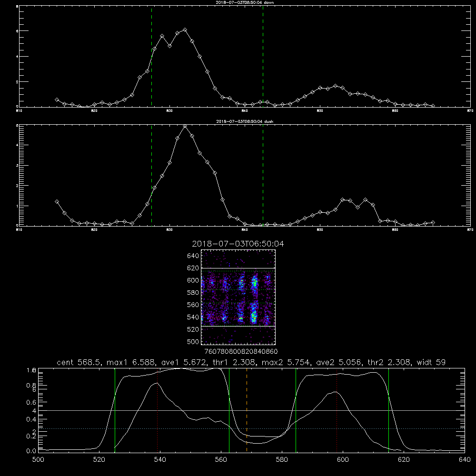This screenshot has width=476, height=476.
Task: Click the 760780800820840860 x-axis label under image
Action: coord(241,351)
